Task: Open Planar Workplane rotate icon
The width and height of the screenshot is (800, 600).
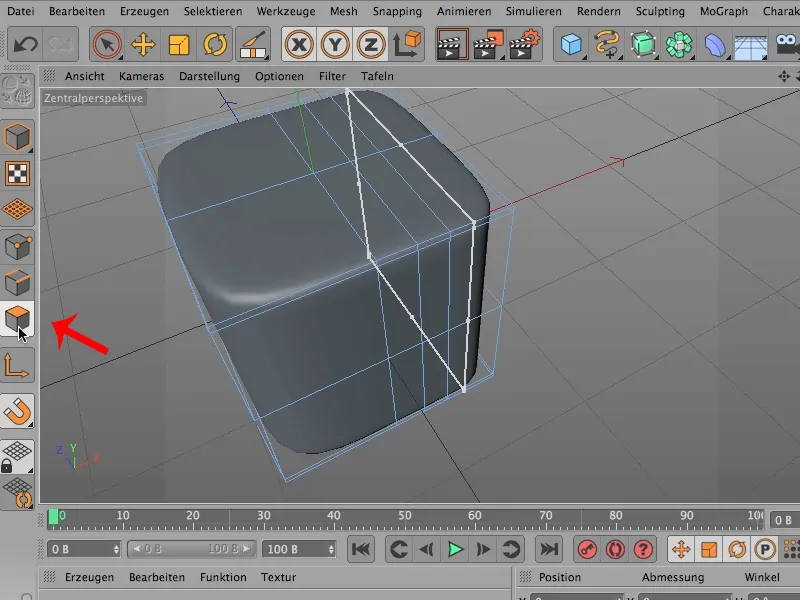Action: tap(17, 492)
